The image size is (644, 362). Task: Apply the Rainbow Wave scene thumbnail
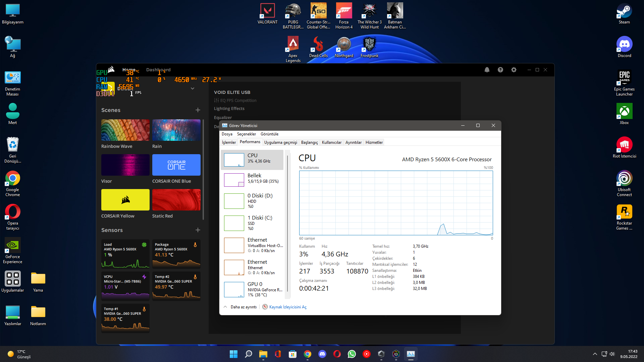coord(125,130)
